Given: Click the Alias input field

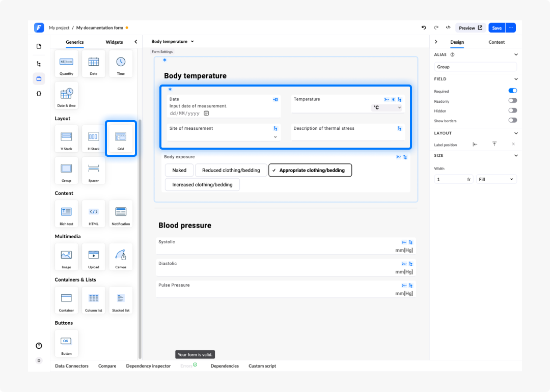Looking at the screenshot, I should coord(475,67).
